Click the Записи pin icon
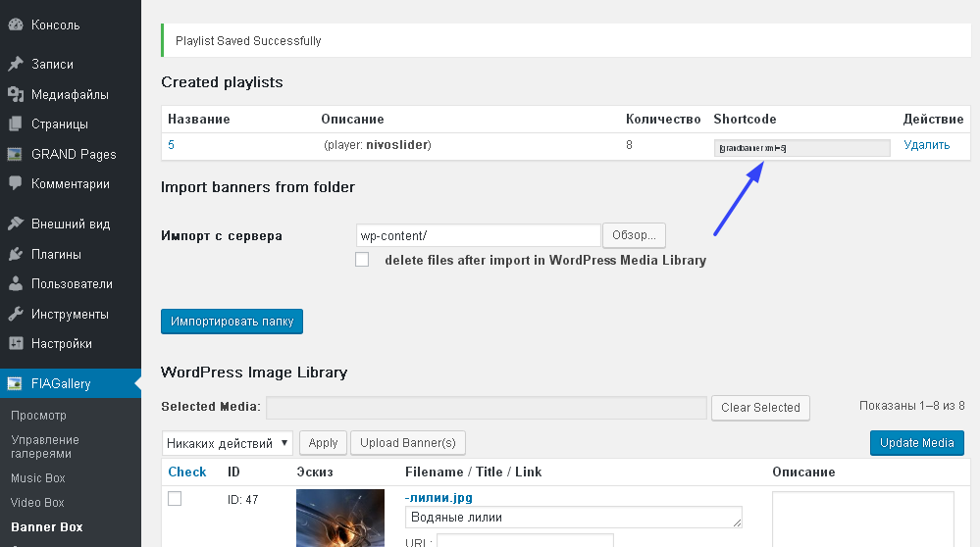Viewport: 980px width, 547px height. pos(16,65)
